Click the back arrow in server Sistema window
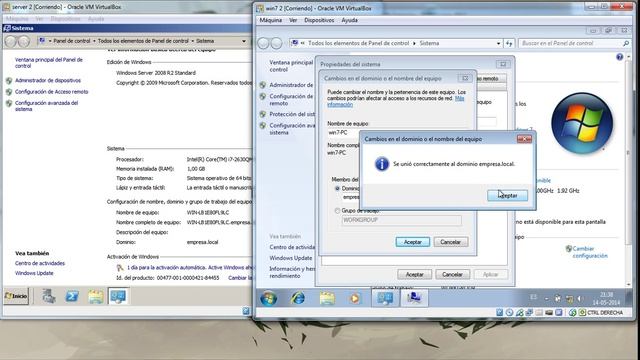This screenshot has height=360, width=640. click(11, 41)
